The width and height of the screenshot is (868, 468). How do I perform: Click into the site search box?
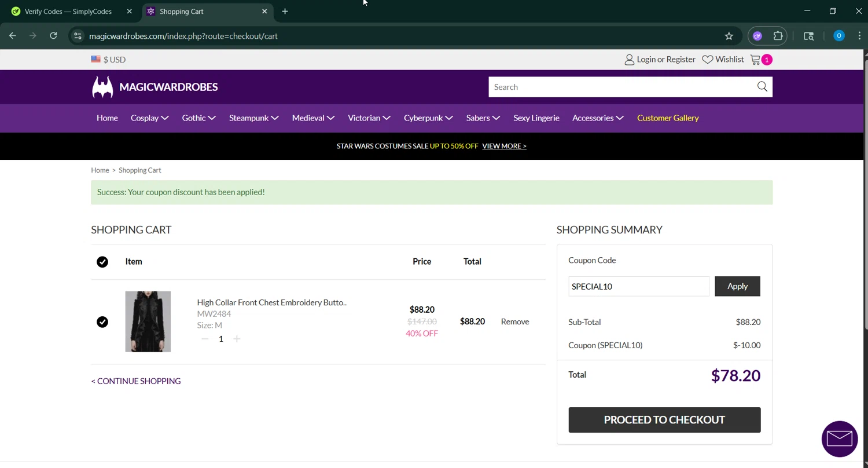tap(622, 87)
